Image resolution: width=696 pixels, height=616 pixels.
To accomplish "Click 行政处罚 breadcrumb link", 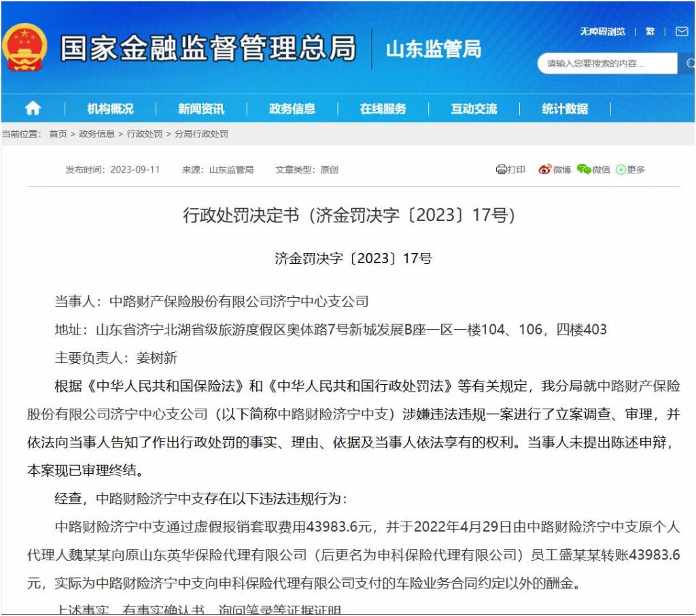I will [144, 134].
